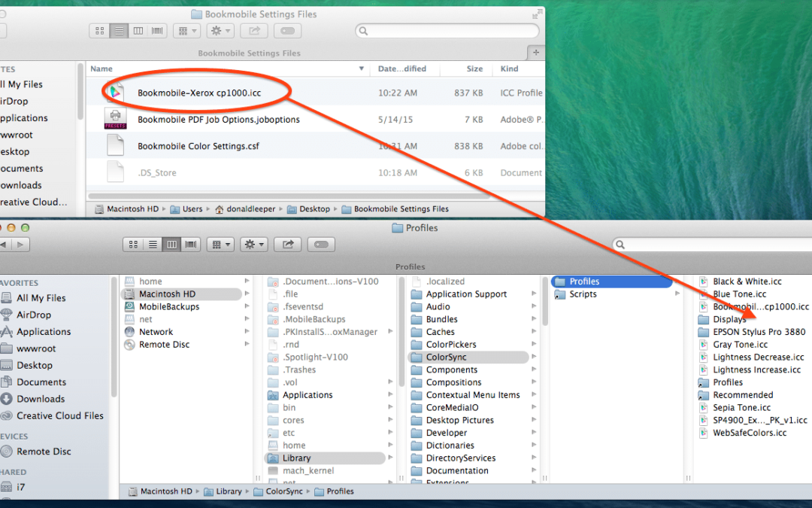
Task: Click share button in Profiles window
Action: (x=287, y=245)
